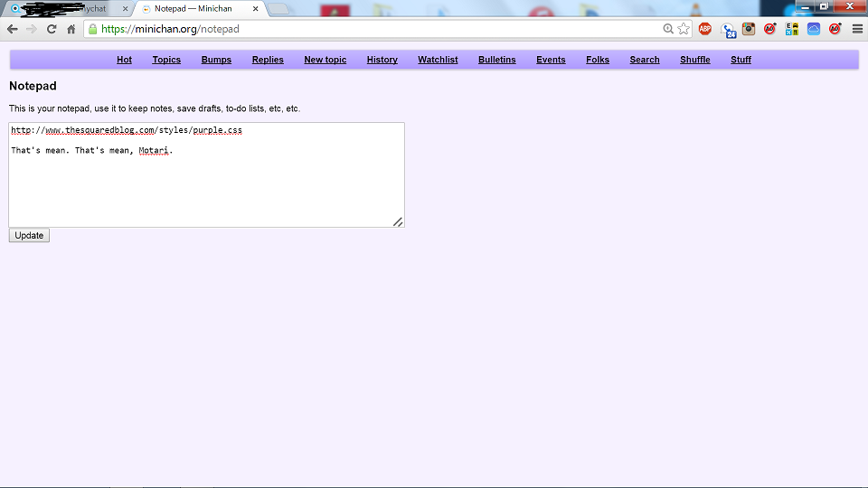Close the Notepad — Minichan tab
Viewport: 868px width, 488px height.
[x=255, y=9]
